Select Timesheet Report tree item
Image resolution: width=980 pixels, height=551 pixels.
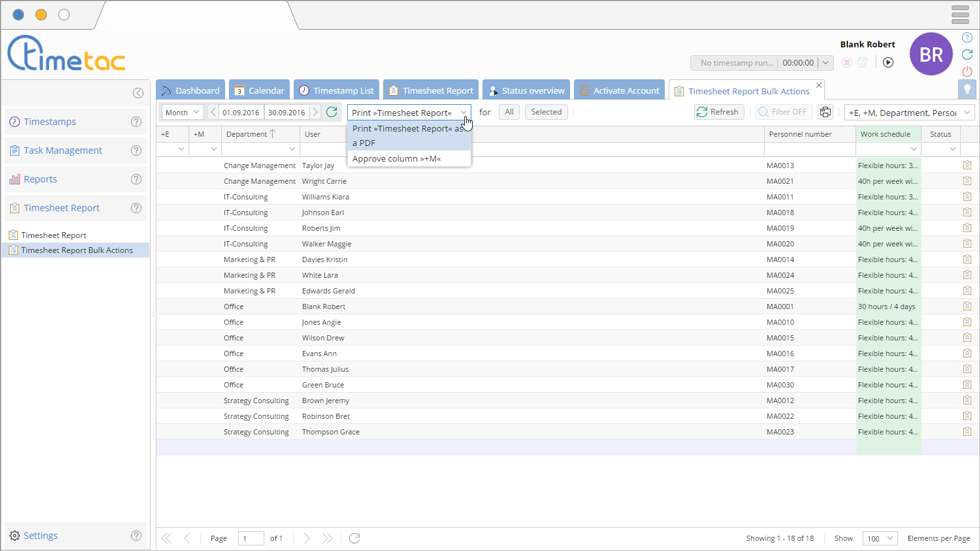54,235
